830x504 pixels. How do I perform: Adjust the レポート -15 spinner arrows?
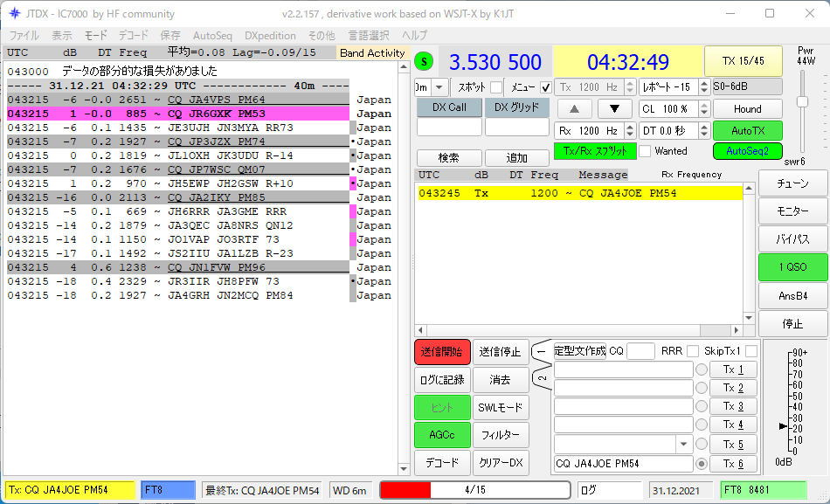pos(704,86)
